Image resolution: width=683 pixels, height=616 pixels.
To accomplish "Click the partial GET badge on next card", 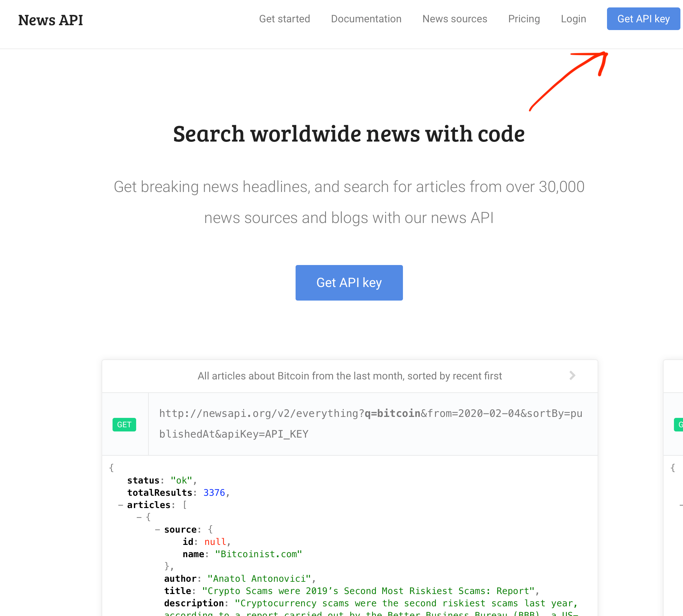I will click(x=678, y=424).
